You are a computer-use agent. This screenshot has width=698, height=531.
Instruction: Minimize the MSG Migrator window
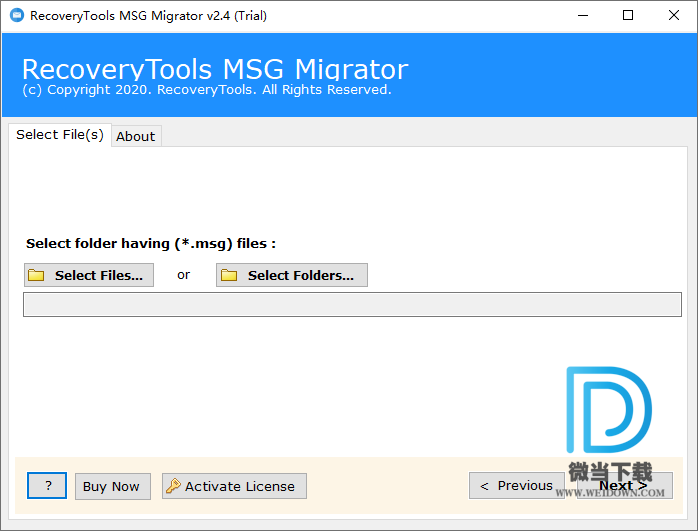[583, 16]
